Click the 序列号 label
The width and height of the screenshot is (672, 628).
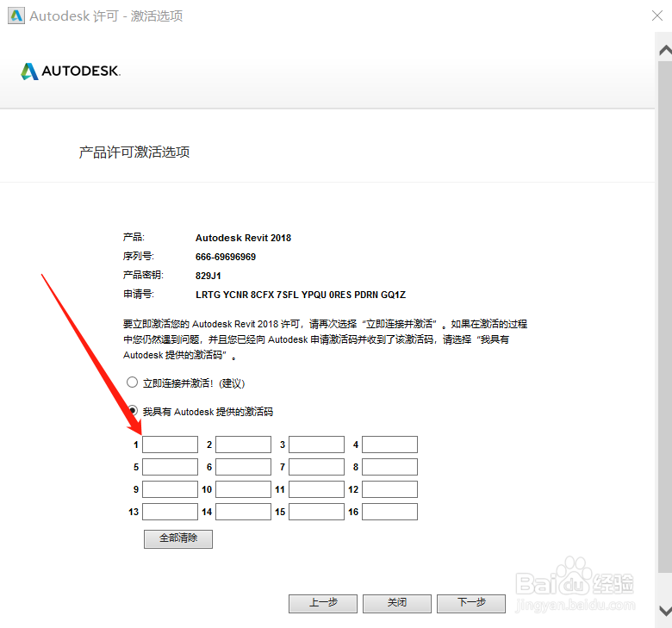click(139, 256)
